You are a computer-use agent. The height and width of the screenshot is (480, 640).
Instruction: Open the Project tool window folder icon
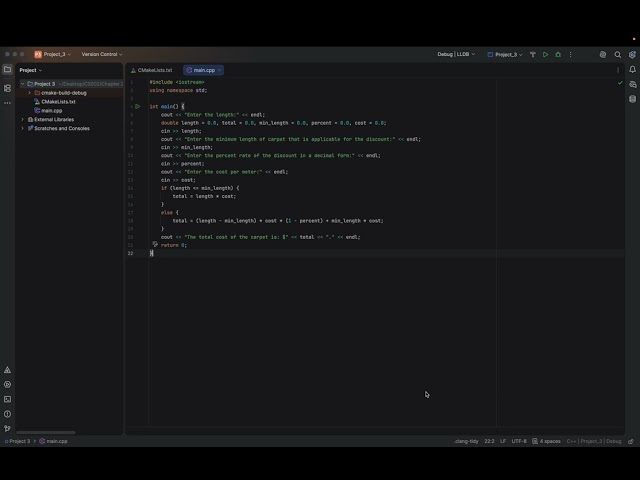point(7,69)
